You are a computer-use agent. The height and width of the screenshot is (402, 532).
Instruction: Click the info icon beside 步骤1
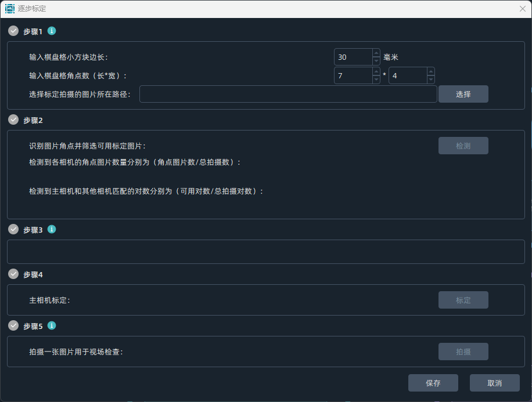click(x=52, y=31)
